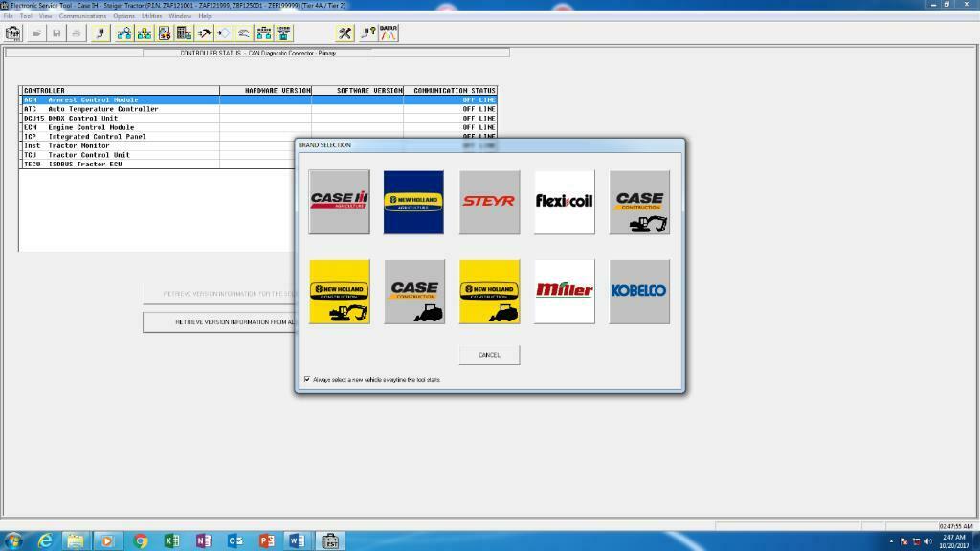Click the blue network tree toolbar icon
The image size is (980, 551).
(123, 33)
